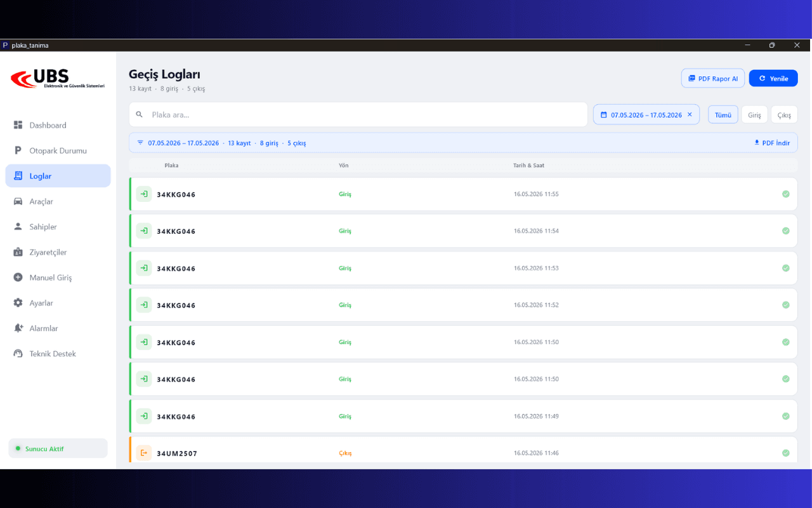Click green check of 11:52 log row
Viewport: 812px width, 508px height.
point(785,305)
